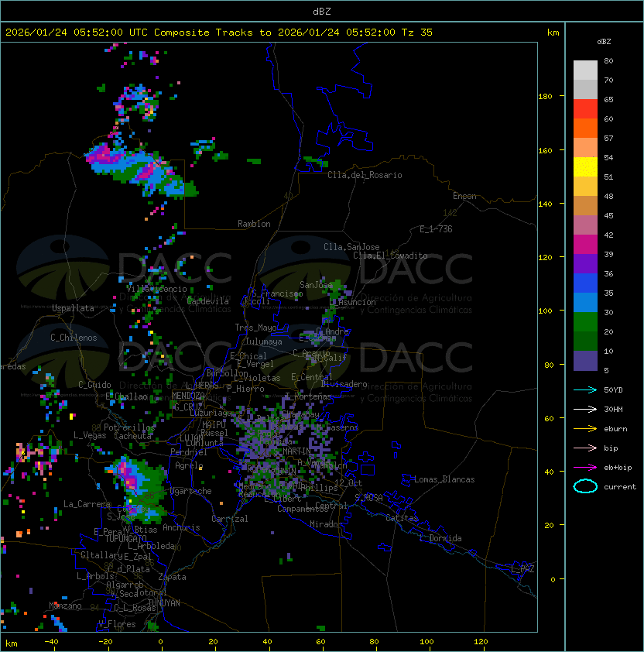Select the blue 35 dBZ color swatch
The image size is (644, 652).
click(x=585, y=283)
